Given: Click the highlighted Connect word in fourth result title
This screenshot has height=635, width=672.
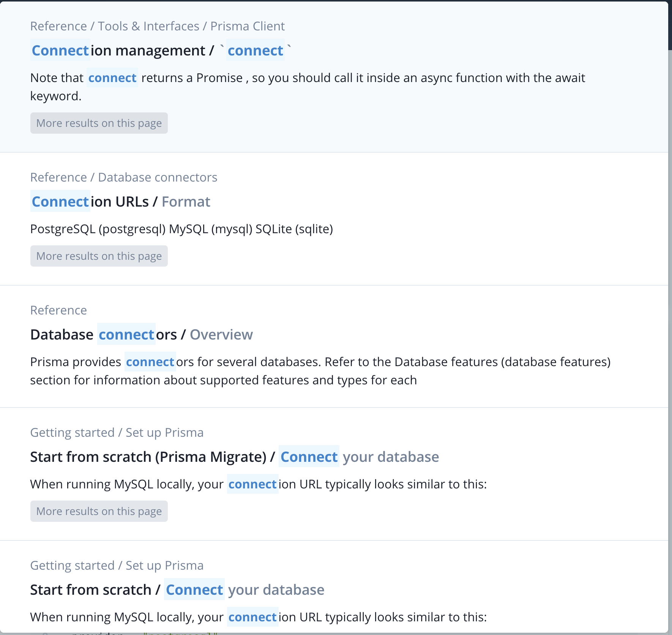Looking at the screenshot, I should click(x=309, y=457).
